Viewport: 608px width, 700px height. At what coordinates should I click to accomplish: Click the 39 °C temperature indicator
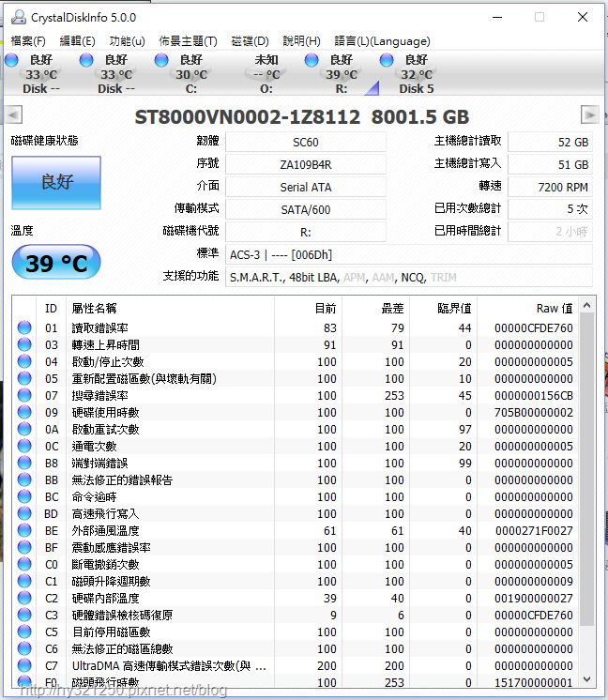(56, 263)
